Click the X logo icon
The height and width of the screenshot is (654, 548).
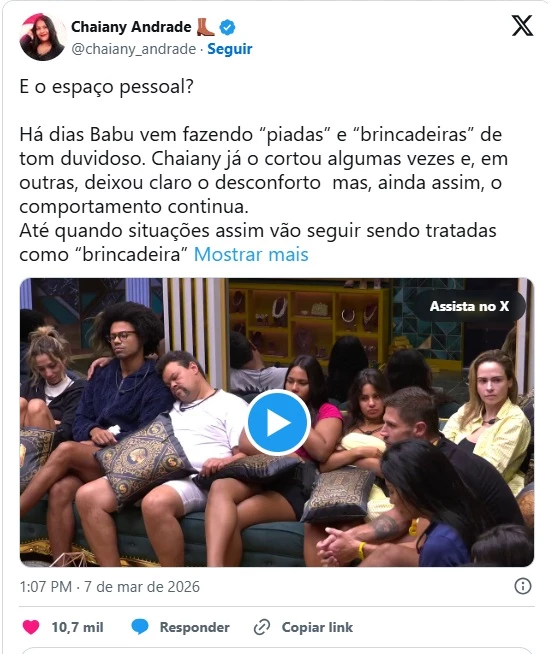pos(522,26)
